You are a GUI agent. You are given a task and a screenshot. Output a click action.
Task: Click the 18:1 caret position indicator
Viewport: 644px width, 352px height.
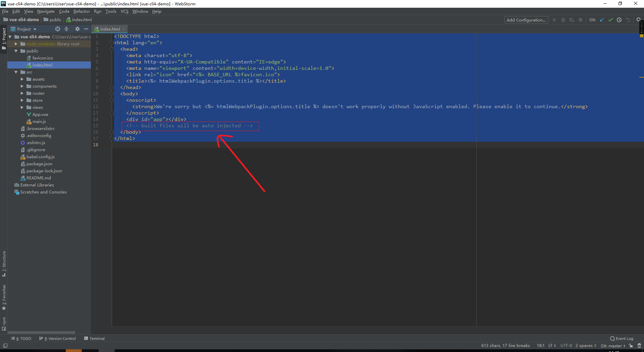(540, 346)
